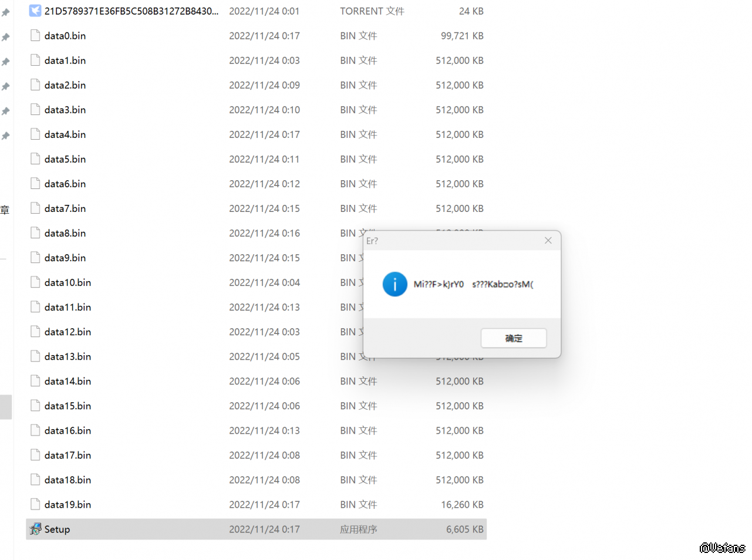The image size is (752, 560).
Task: Click the 2022/11/24 0:12 date of data6.bin
Action: click(264, 184)
